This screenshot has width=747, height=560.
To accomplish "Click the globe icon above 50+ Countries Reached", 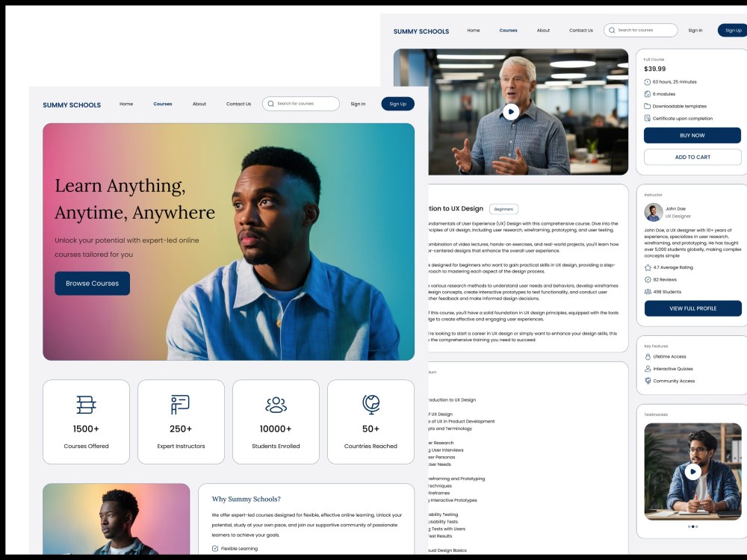I will point(371,404).
